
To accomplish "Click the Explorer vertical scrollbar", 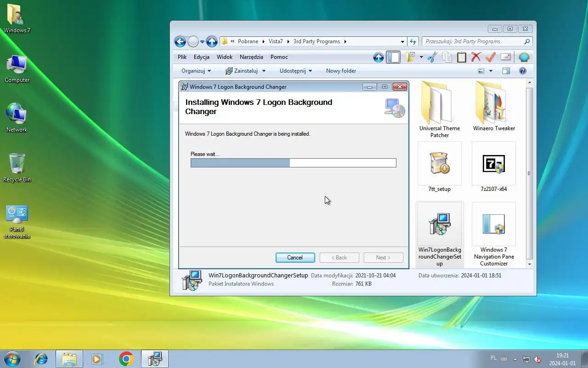I will coord(529,173).
